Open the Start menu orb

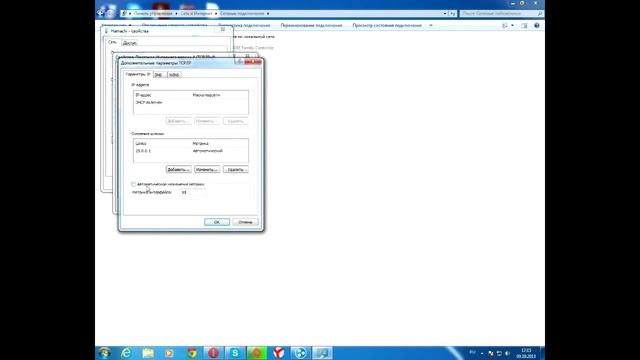(104, 353)
